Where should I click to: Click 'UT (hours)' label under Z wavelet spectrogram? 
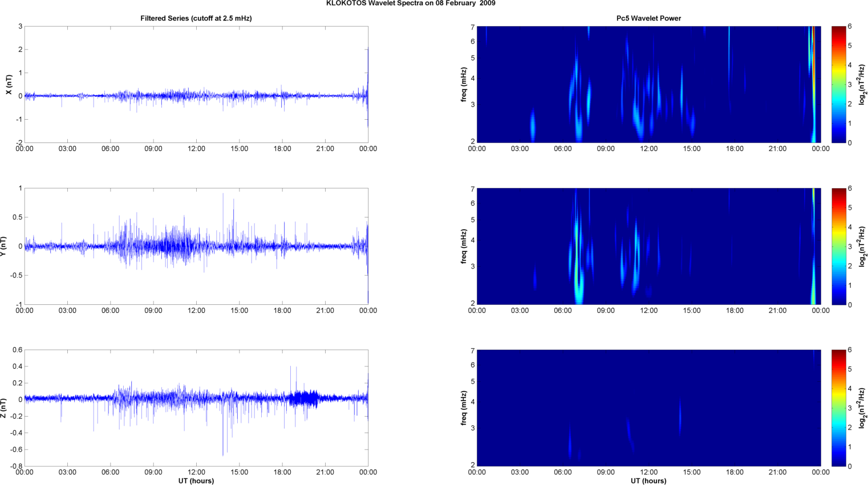[x=648, y=481]
